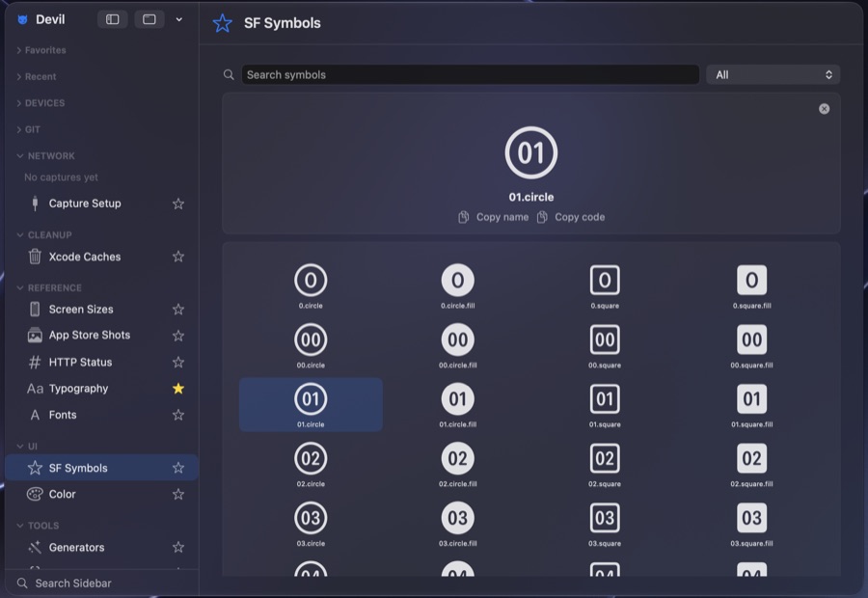Select the 01.circle symbol in grid
Image resolution: width=868 pixels, height=598 pixels.
311,405
